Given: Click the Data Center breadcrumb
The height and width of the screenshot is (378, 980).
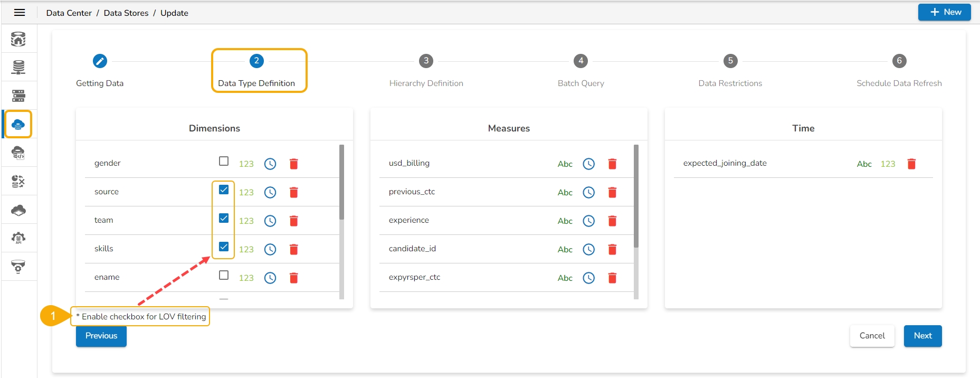Looking at the screenshot, I should pos(69,13).
